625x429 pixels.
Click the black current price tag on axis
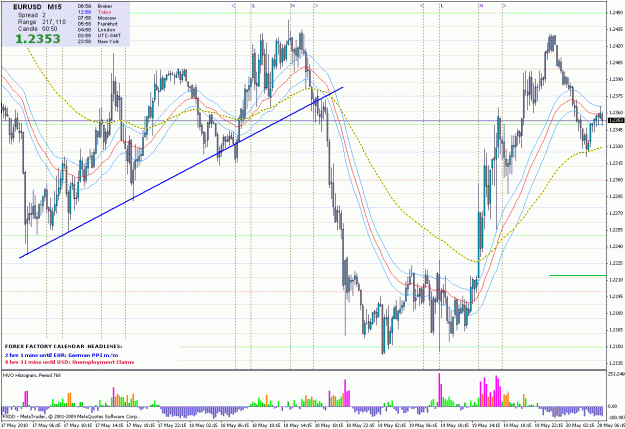(x=616, y=120)
